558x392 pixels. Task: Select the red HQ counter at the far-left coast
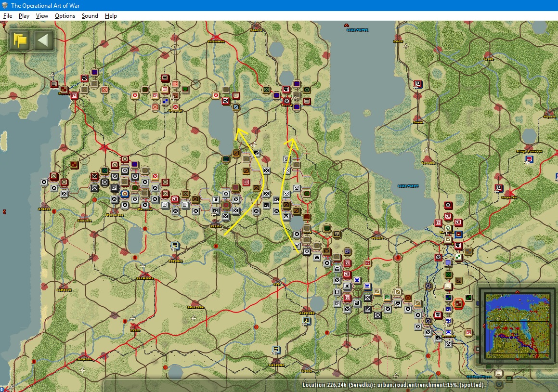point(54,84)
